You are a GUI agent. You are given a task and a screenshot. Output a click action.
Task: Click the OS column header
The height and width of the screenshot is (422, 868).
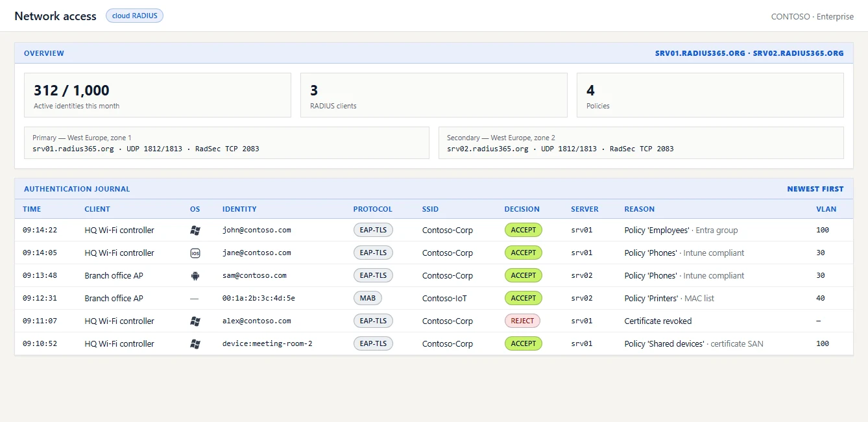point(195,209)
